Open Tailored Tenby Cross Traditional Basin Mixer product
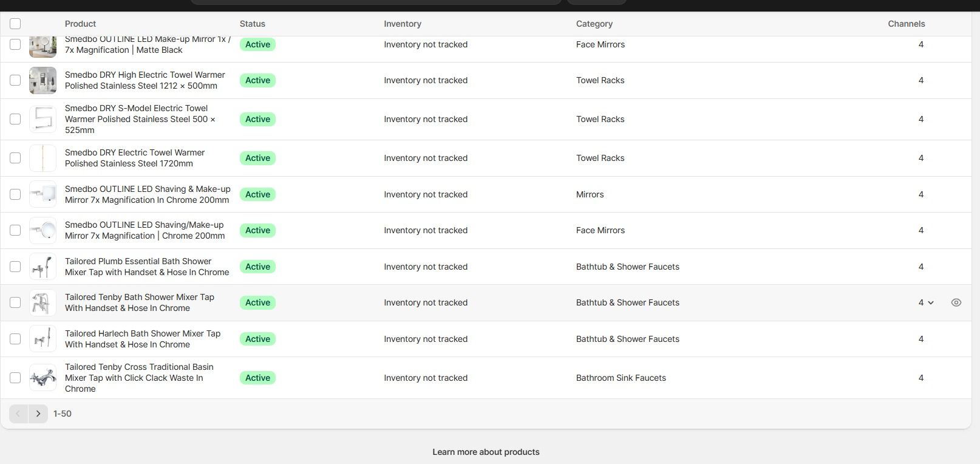The height and width of the screenshot is (464, 980). (x=139, y=378)
